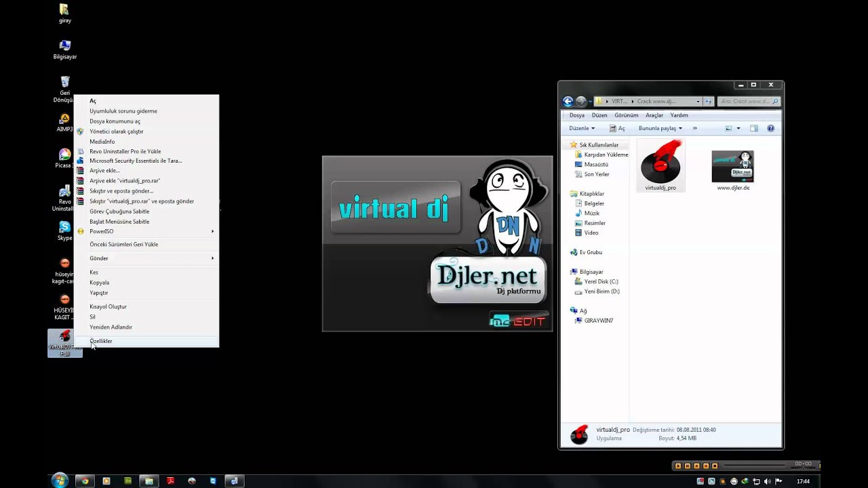Open the Araçlar menu

654,115
